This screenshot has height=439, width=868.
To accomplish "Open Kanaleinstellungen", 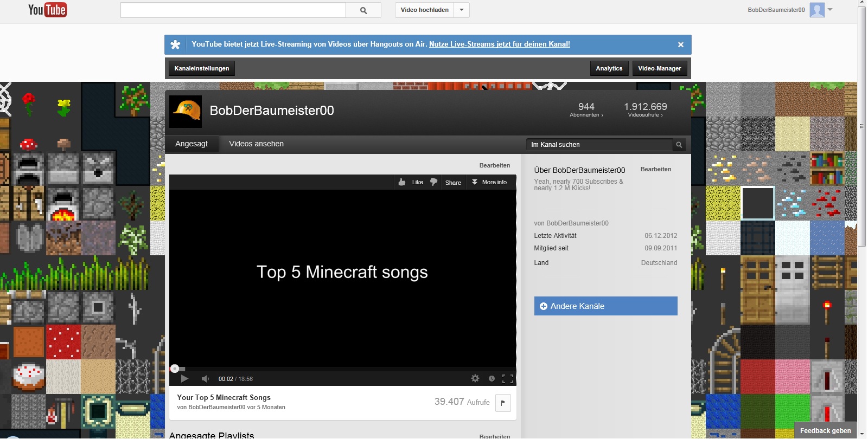I will pos(202,68).
